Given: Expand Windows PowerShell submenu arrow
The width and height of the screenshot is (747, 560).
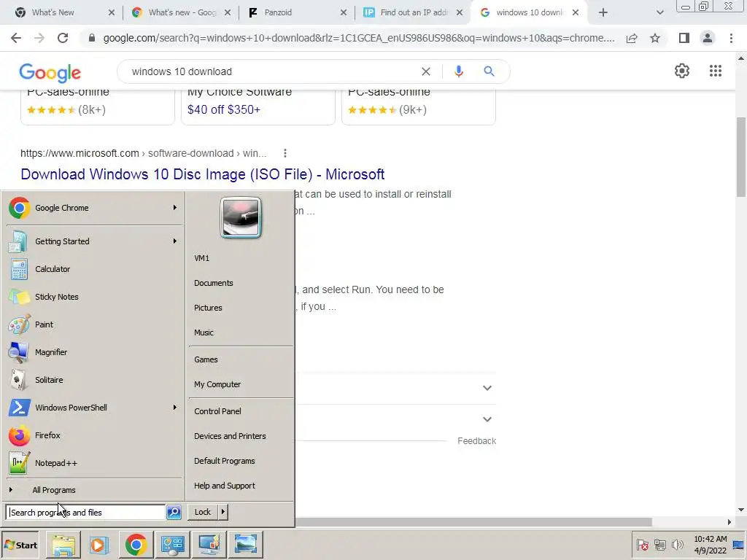Looking at the screenshot, I should tap(175, 408).
